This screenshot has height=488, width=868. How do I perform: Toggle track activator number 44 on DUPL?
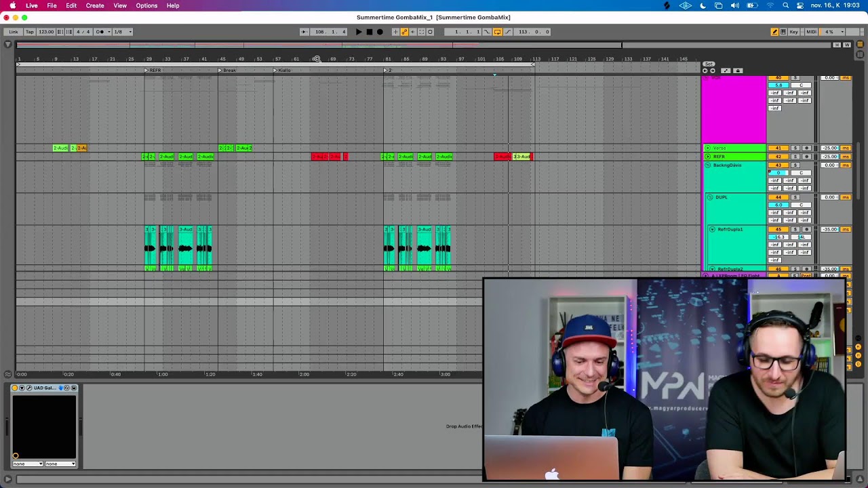(778, 197)
